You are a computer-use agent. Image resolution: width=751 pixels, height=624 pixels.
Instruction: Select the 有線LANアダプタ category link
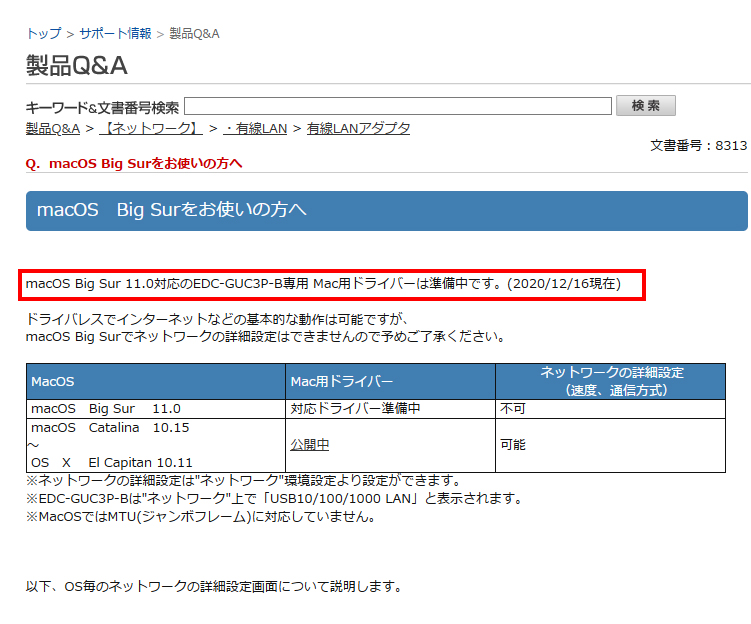(358, 129)
